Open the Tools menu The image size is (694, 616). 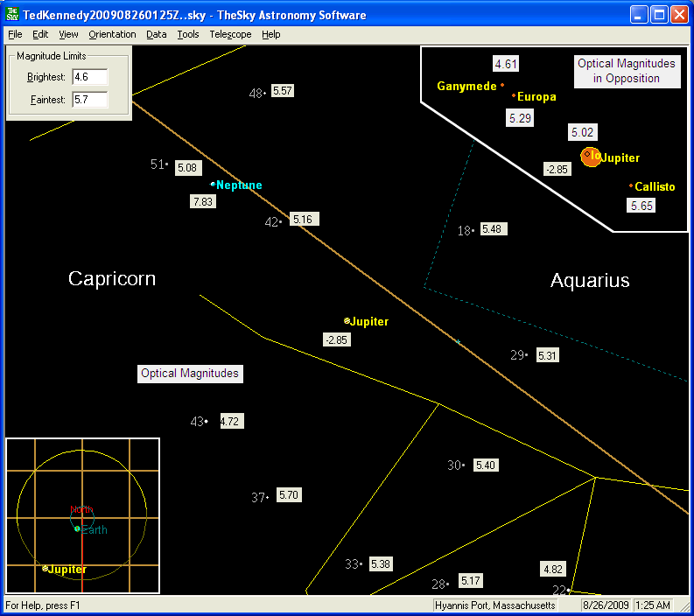point(187,34)
